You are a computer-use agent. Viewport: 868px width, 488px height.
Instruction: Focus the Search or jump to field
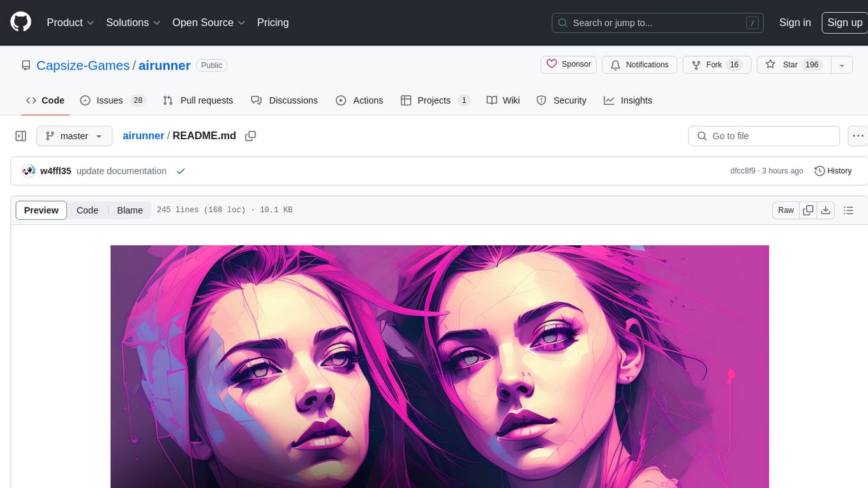point(659,23)
